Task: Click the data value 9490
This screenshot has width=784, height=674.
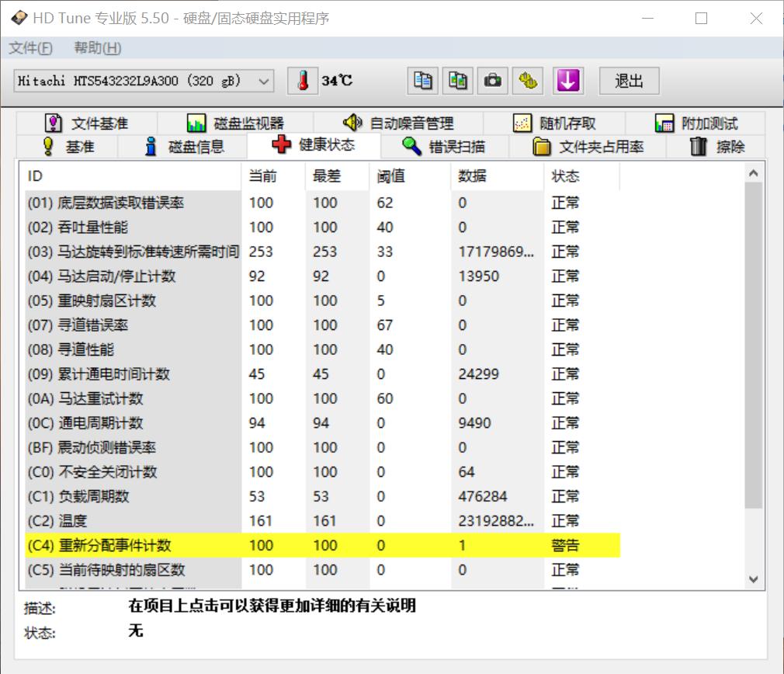Action: coord(474,423)
